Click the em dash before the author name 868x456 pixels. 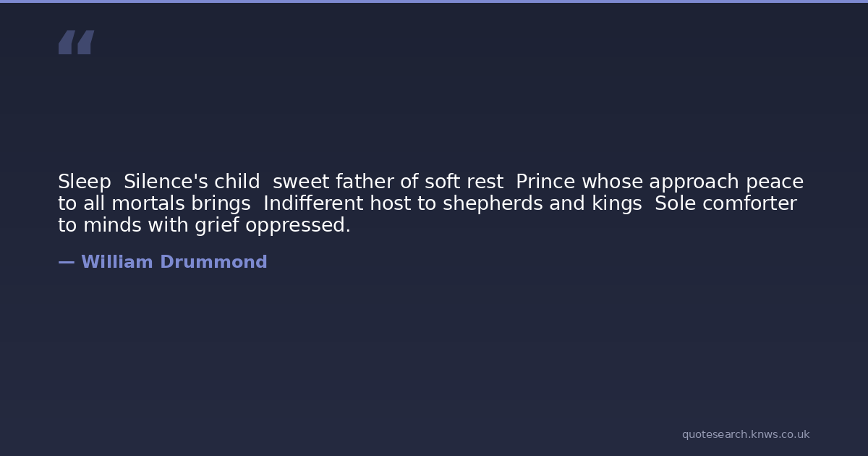[x=66, y=262]
